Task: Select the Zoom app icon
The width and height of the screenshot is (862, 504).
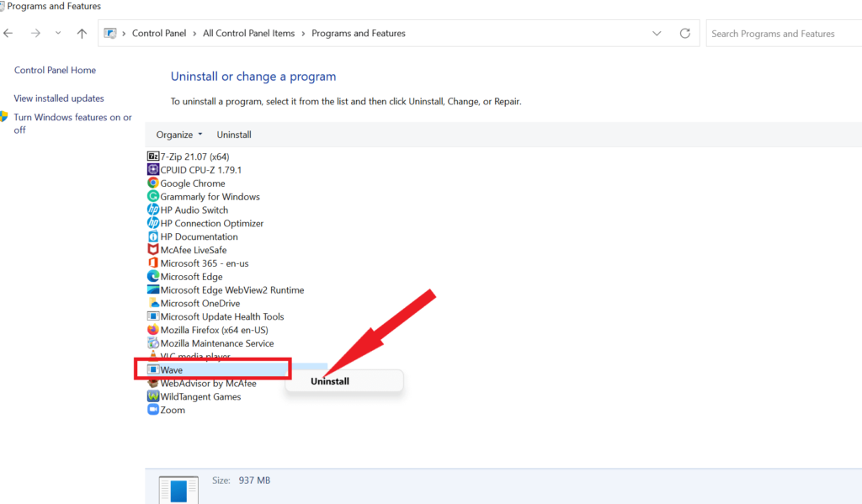Action: click(153, 410)
